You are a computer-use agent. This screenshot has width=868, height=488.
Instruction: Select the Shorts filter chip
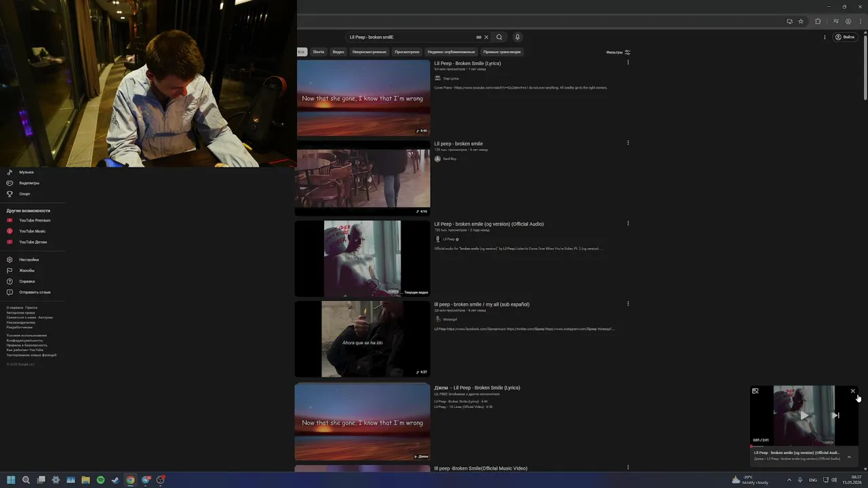click(318, 52)
